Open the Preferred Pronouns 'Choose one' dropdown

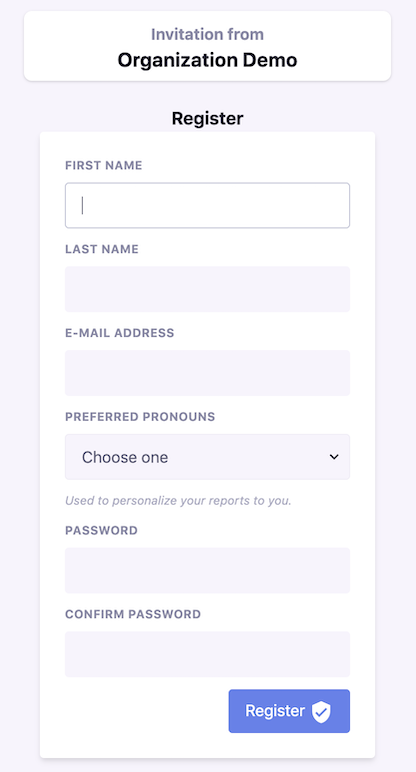tap(207, 457)
